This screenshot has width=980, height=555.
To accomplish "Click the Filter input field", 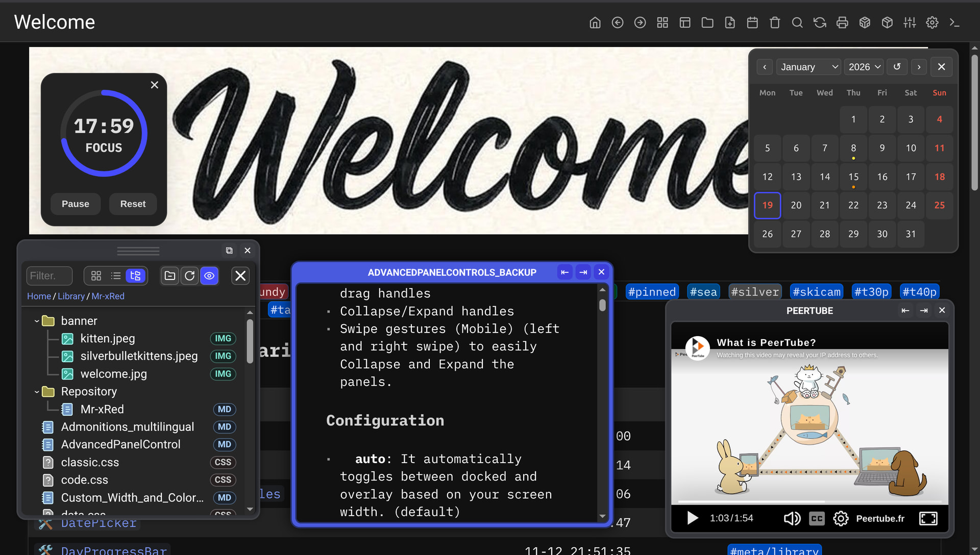I will pyautogui.click(x=49, y=276).
